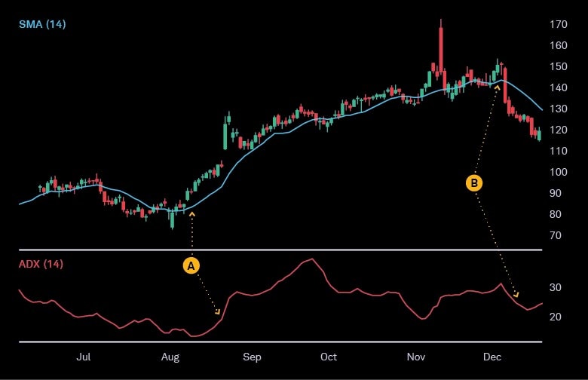Click the SMA (14) indicator label
The height and width of the screenshot is (380, 588).
tap(42, 24)
